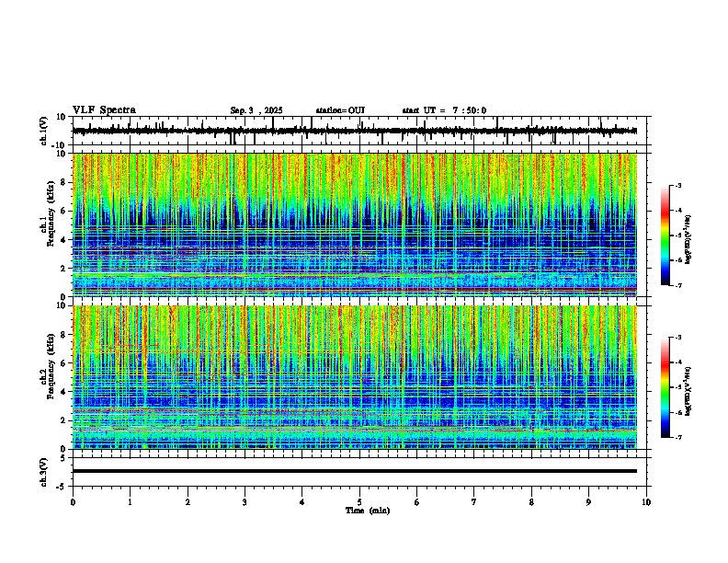Click the ch.2 color scale bar

pos(665,387)
